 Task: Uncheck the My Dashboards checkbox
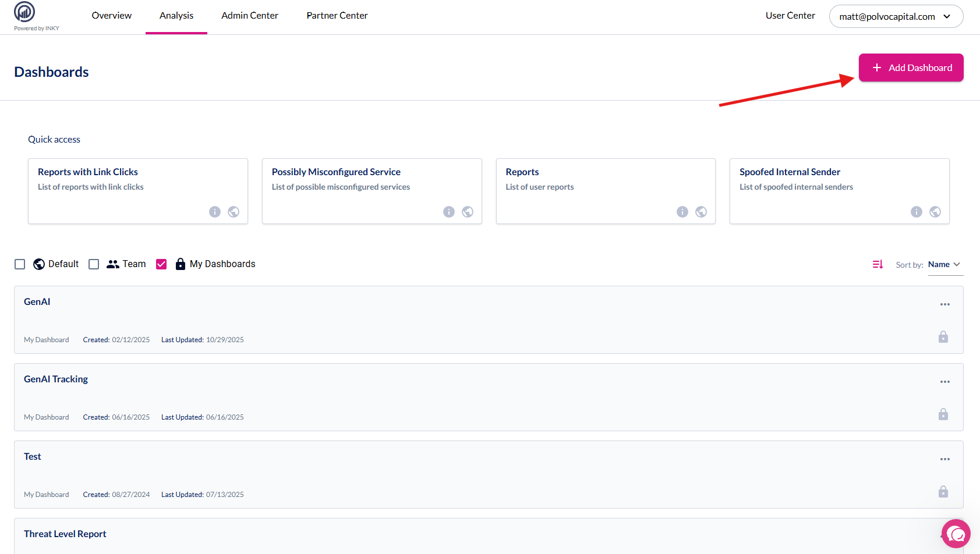pos(161,264)
